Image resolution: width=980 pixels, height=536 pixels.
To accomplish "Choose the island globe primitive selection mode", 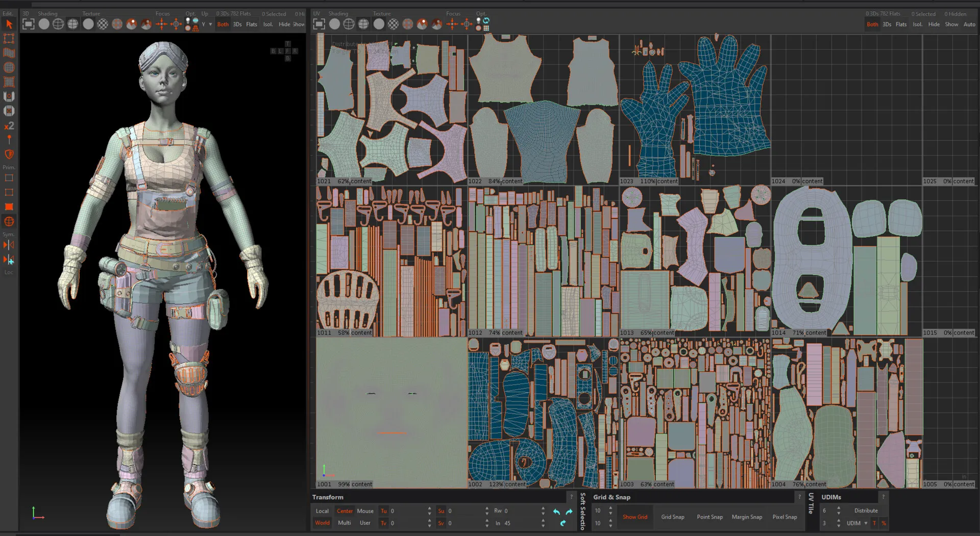I will 9,221.
